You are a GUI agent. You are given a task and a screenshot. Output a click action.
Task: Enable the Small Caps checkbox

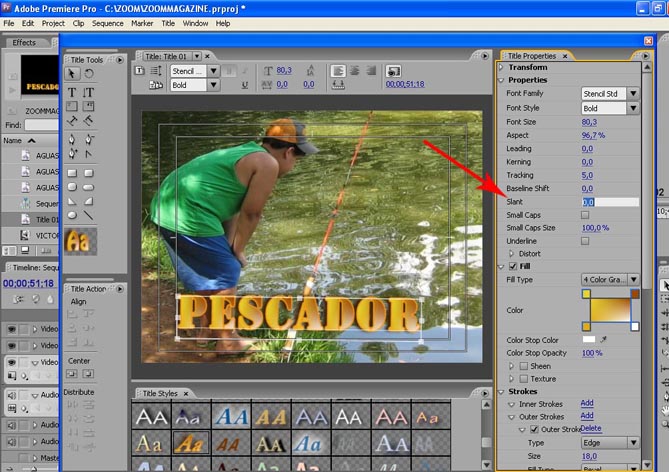pyautogui.click(x=585, y=215)
